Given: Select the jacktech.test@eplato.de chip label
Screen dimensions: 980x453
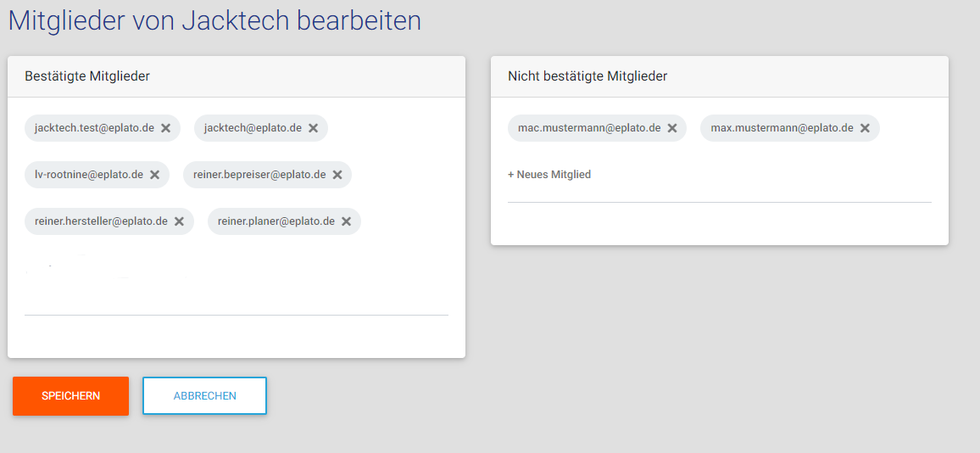Looking at the screenshot, I should [94, 128].
